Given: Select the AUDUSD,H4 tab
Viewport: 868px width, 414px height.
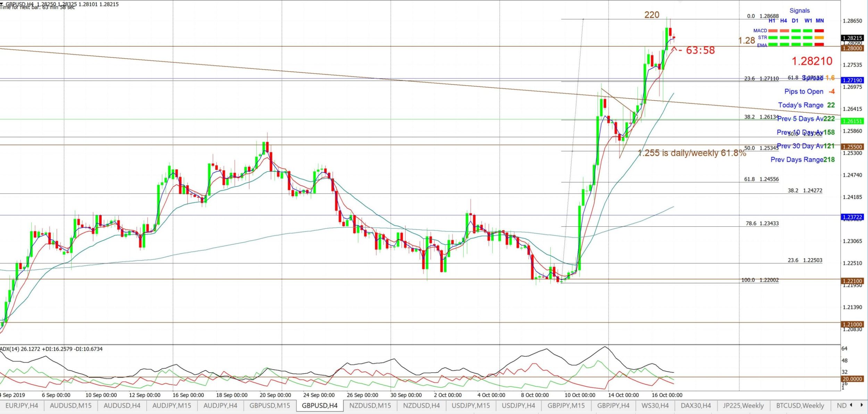Looking at the screenshot, I should pos(122,405).
